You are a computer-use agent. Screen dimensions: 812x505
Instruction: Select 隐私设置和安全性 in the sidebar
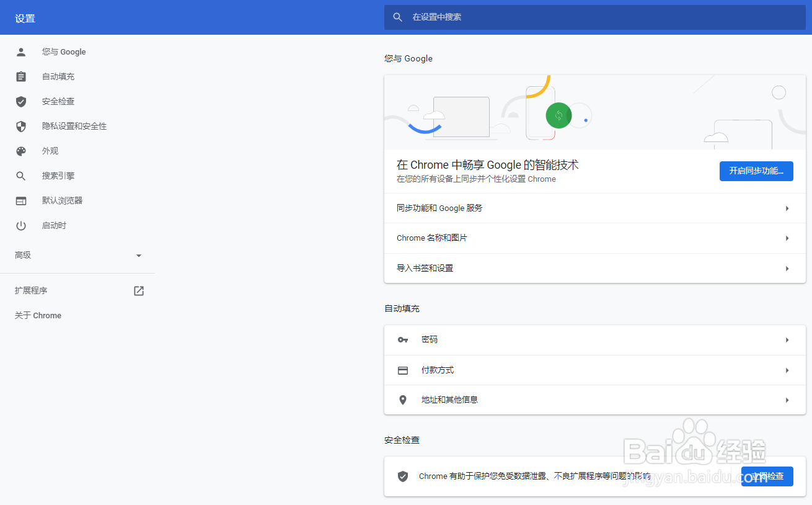[74, 127]
